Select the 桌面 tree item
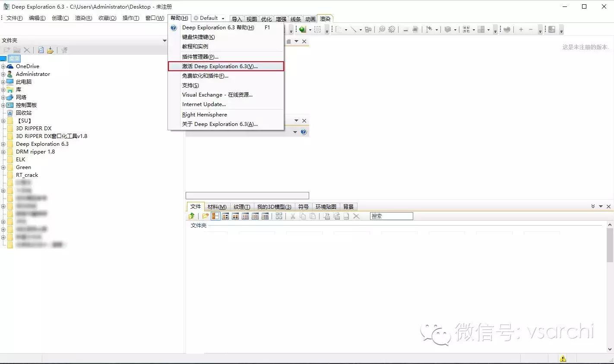This screenshot has width=614, height=364. pyautogui.click(x=14, y=59)
